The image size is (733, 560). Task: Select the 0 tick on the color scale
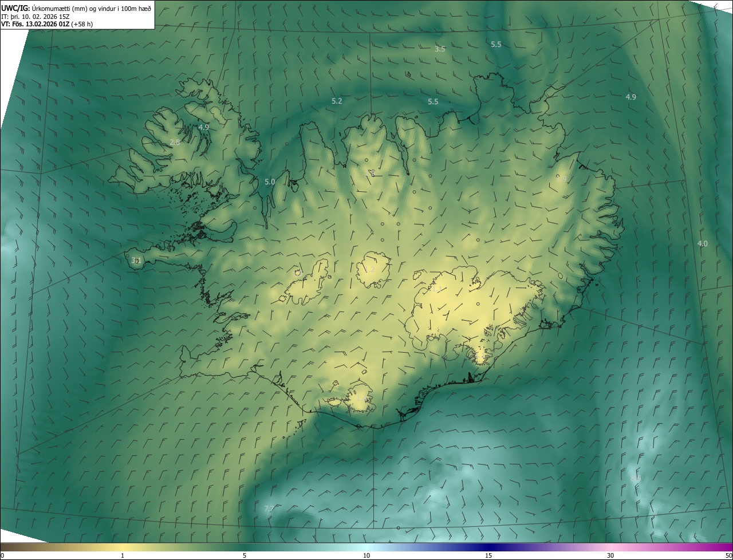click(x=2, y=555)
